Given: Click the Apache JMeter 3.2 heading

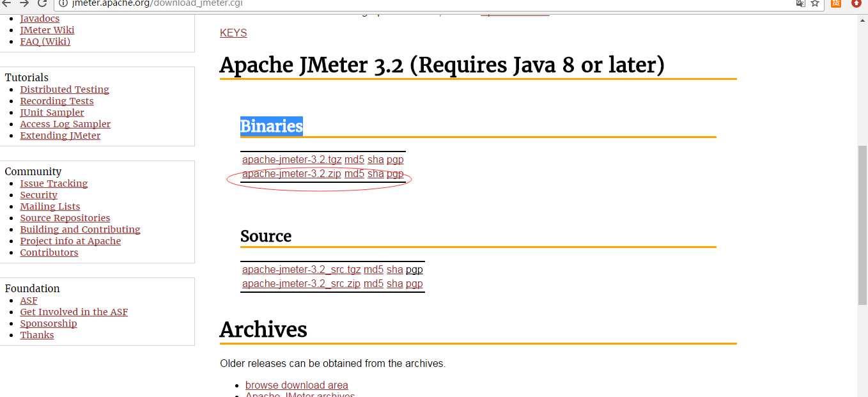Looking at the screenshot, I should tap(442, 65).
